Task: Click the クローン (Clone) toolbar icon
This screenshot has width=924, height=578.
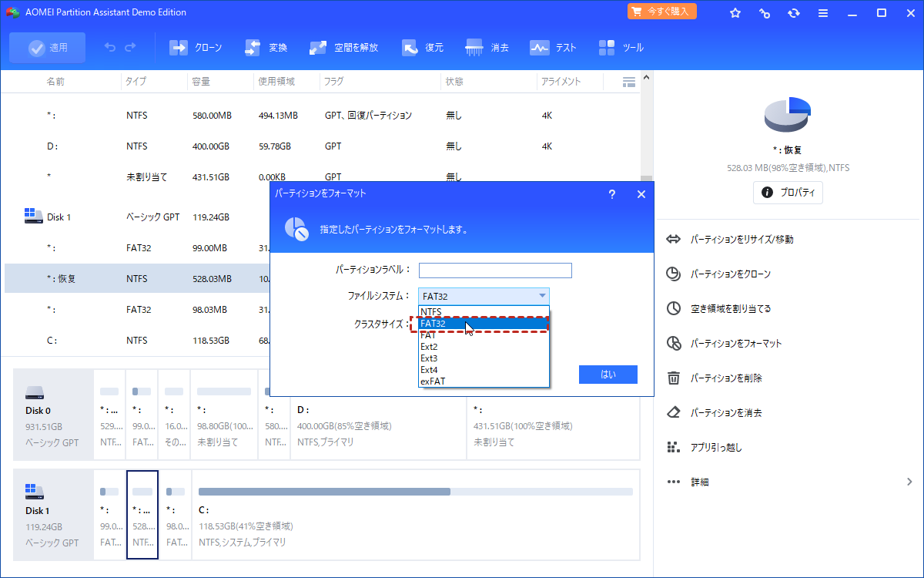Action: tap(179, 48)
